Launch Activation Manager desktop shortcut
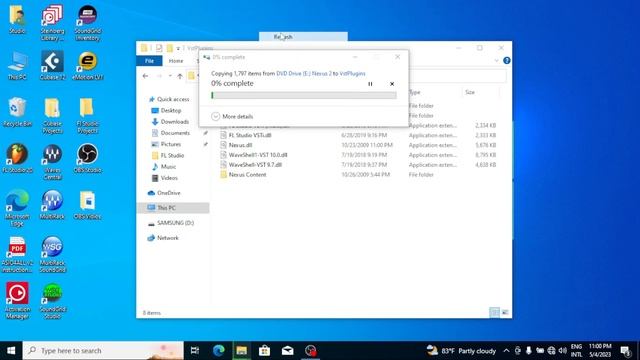Screen dimensions: 640x360 pos(17,301)
